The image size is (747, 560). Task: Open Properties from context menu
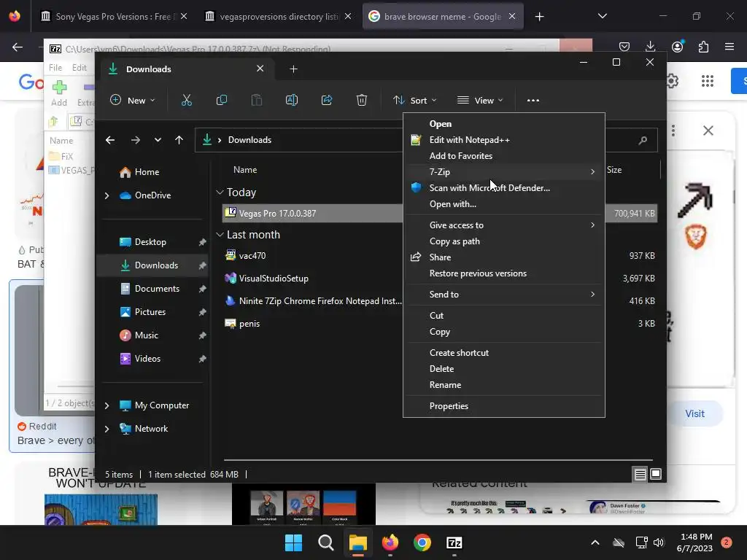(x=504, y=406)
